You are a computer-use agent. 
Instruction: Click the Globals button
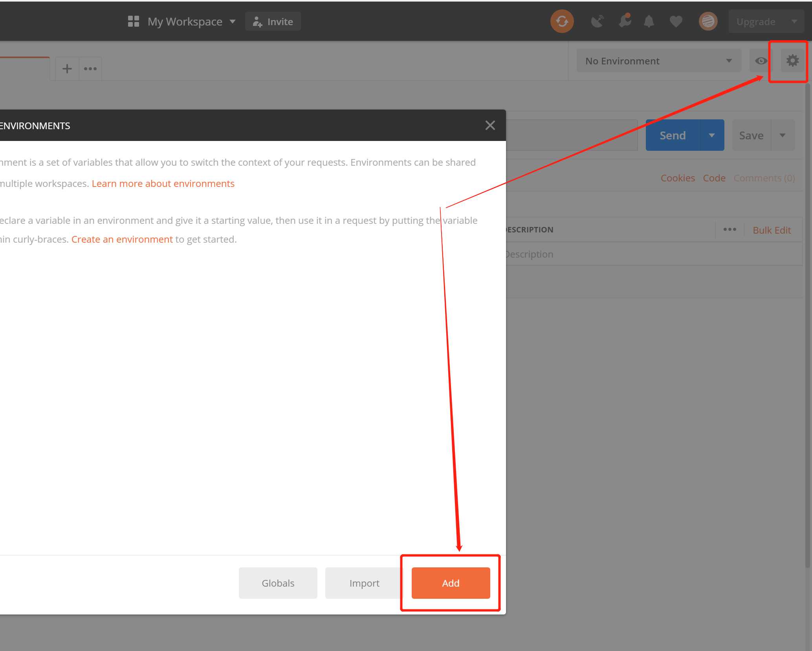(x=278, y=583)
